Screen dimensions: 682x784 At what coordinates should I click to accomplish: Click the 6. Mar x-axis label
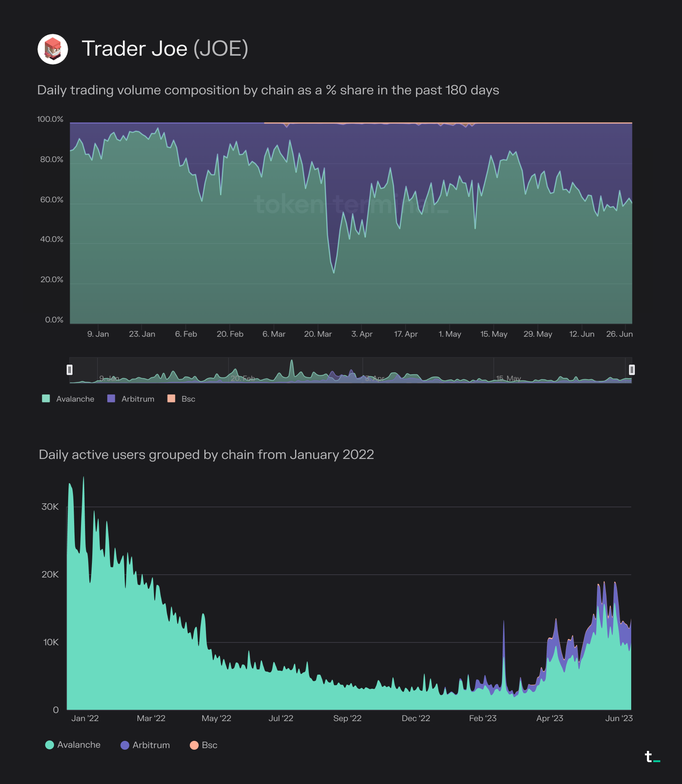click(x=274, y=334)
